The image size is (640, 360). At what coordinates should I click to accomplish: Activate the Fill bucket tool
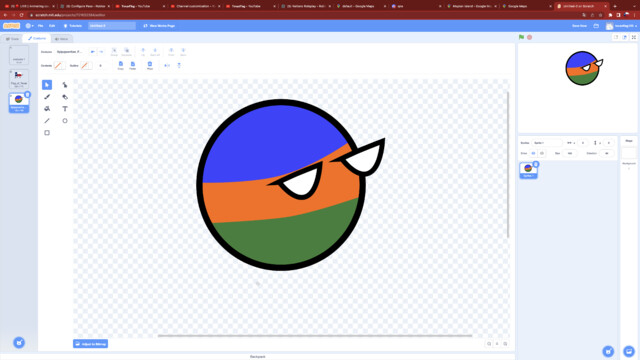click(x=47, y=109)
